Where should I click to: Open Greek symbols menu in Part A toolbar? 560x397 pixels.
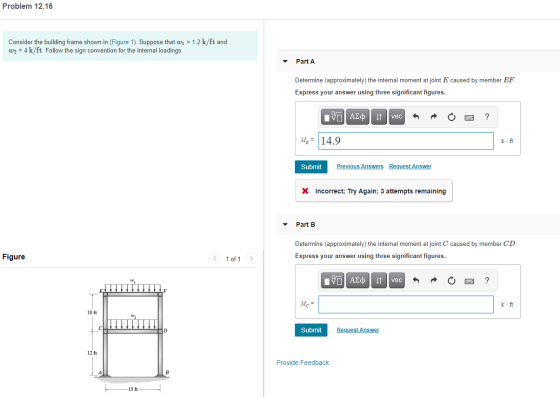[x=357, y=117]
